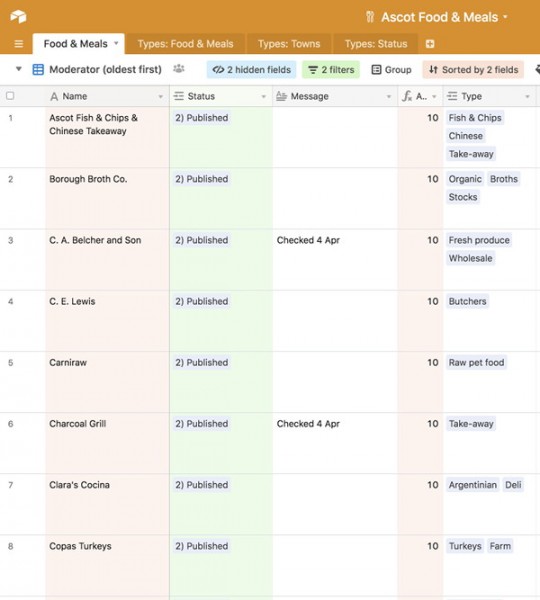Click Checked 4 Apr in Belcher row
Viewport: 540px width, 600px height.
tap(308, 240)
